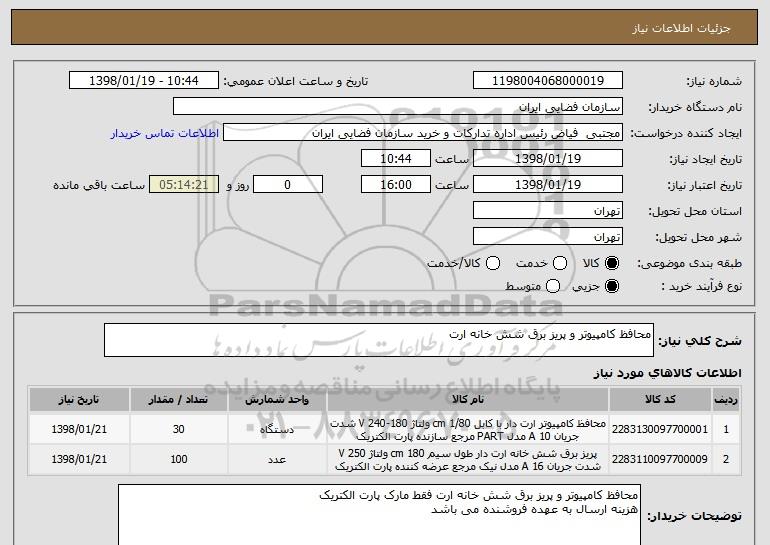This screenshot has width=770, height=545.
Task: Click the quantity cell 100
Action: [179, 459]
